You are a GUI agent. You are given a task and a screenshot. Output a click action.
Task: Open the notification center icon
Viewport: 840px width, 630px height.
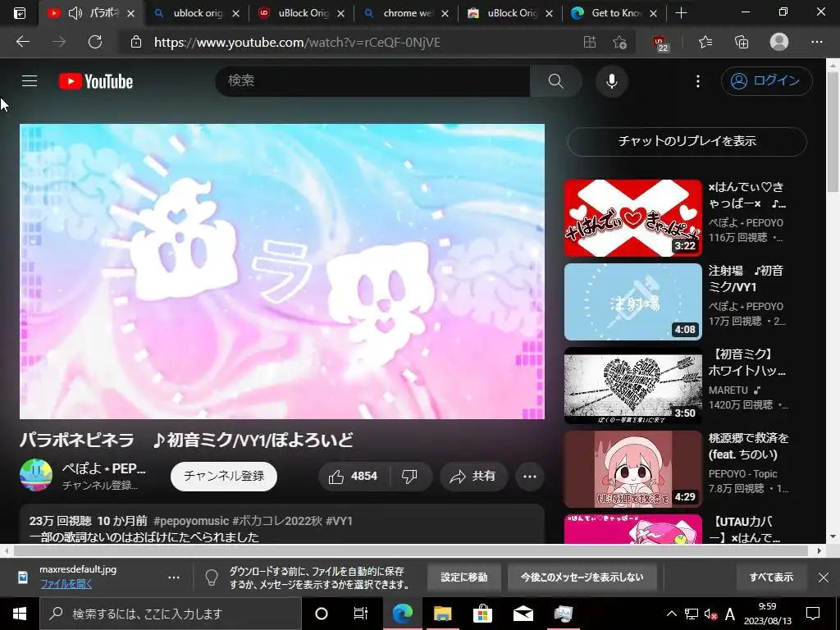(x=813, y=614)
